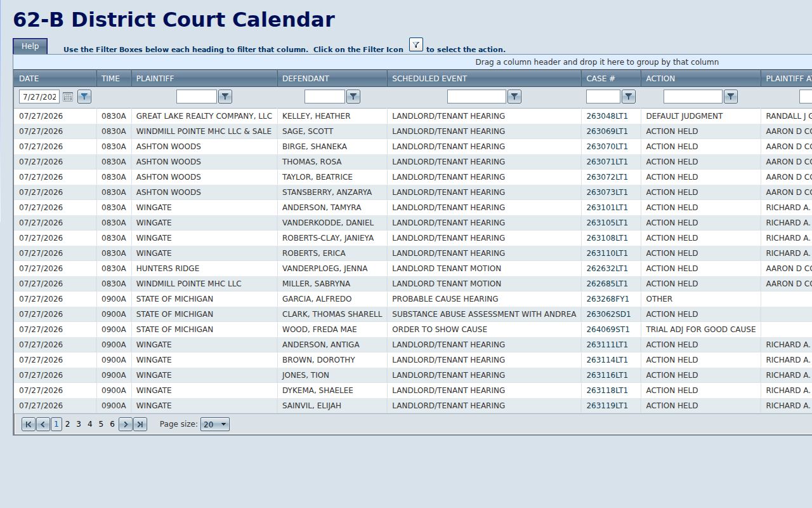The width and height of the screenshot is (812, 508).
Task: Sort by the TIME column header
Action: [x=110, y=79]
